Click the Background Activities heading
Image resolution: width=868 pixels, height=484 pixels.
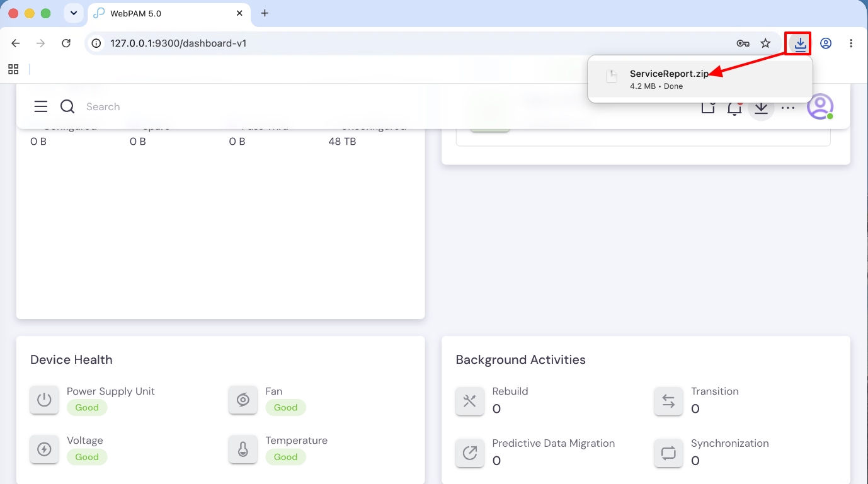pos(521,360)
